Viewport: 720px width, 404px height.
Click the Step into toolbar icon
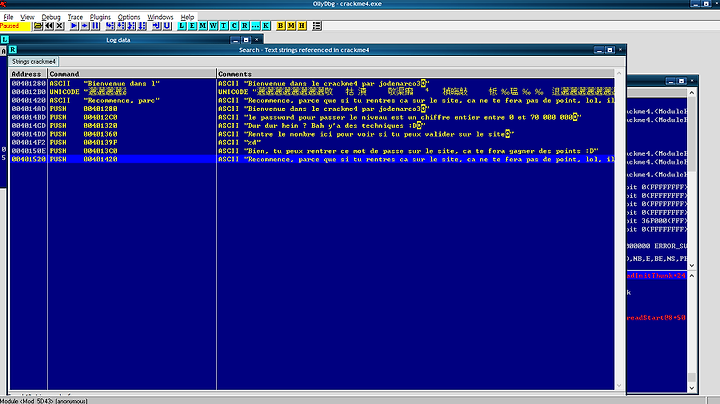110,26
